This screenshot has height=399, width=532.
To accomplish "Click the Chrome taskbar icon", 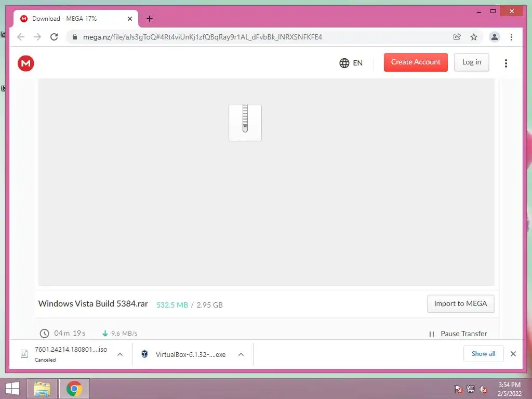I will tap(74, 389).
